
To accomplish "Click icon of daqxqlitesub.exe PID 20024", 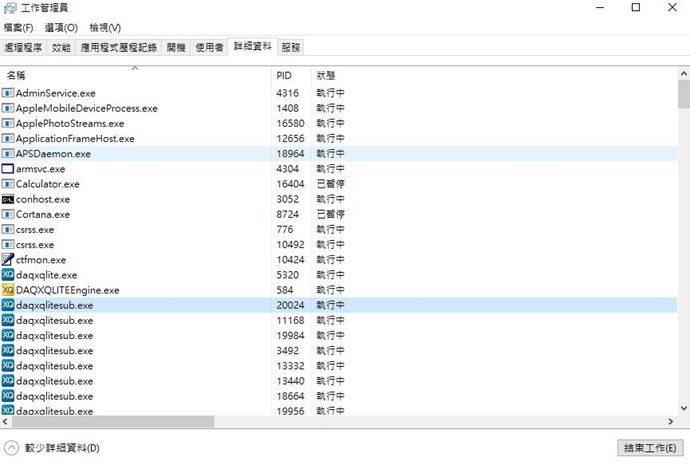I will pos(8,305).
